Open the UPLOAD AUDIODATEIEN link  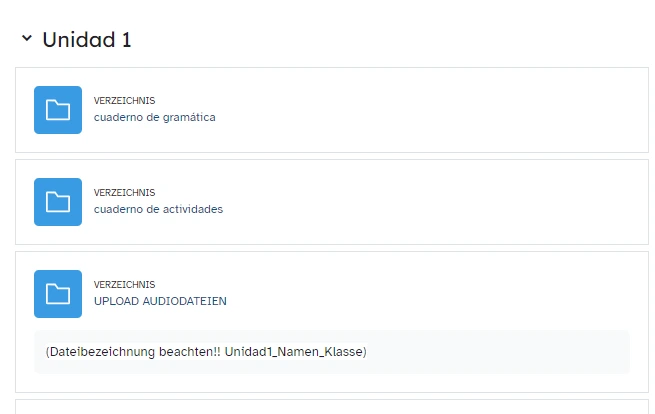coord(160,301)
